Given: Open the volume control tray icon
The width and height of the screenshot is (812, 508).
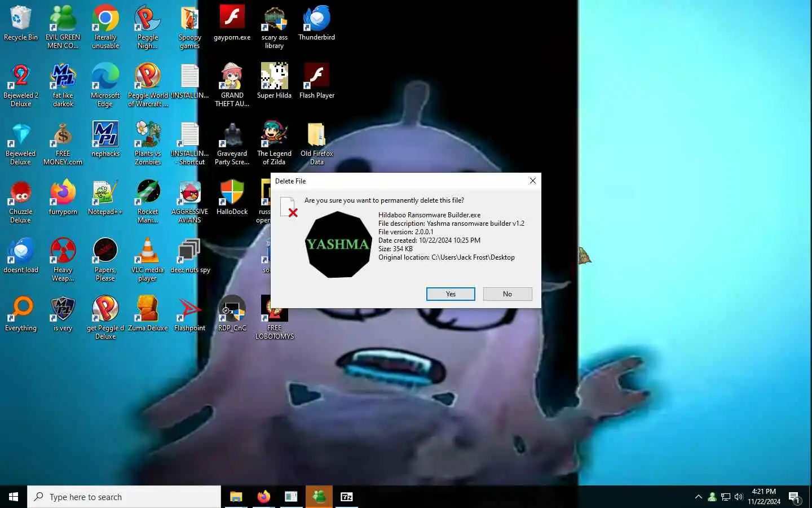Looking at the screenshot, I should click(x=739, y=497).
